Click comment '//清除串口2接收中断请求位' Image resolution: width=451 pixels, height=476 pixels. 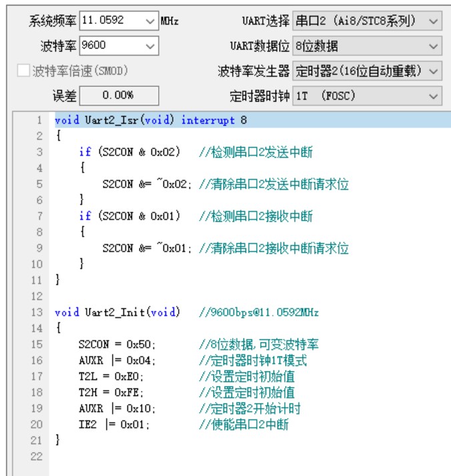pyautogui.click(x=274, y=248)
